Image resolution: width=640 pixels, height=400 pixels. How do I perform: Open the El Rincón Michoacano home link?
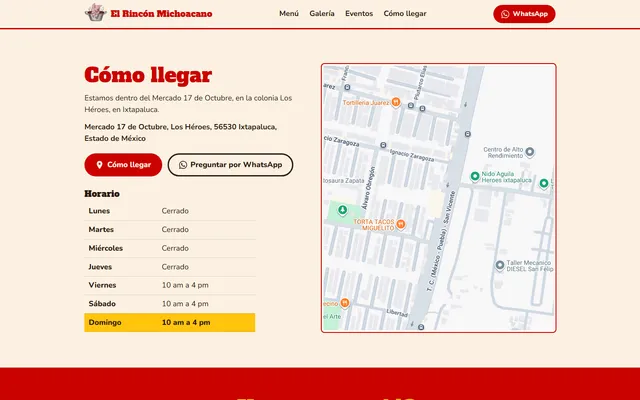coord(149,13)
